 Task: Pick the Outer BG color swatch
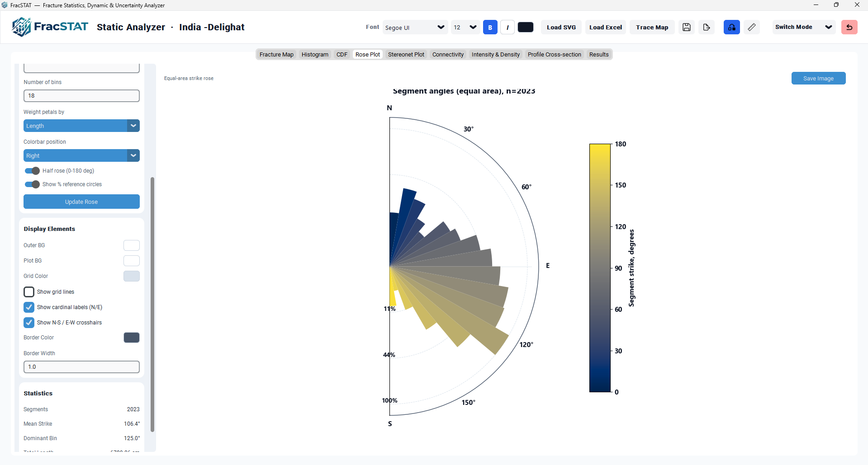click(x=132, y=245)
